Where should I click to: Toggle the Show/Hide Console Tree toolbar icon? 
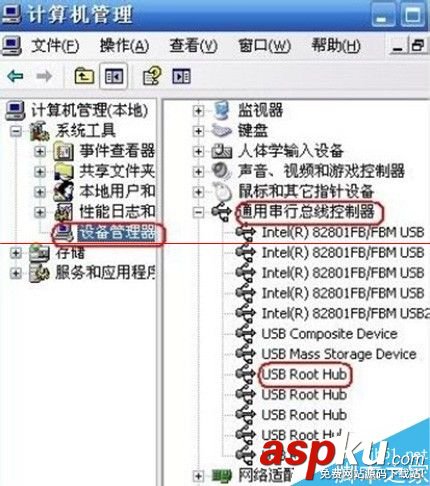click(x=114, y=76)
